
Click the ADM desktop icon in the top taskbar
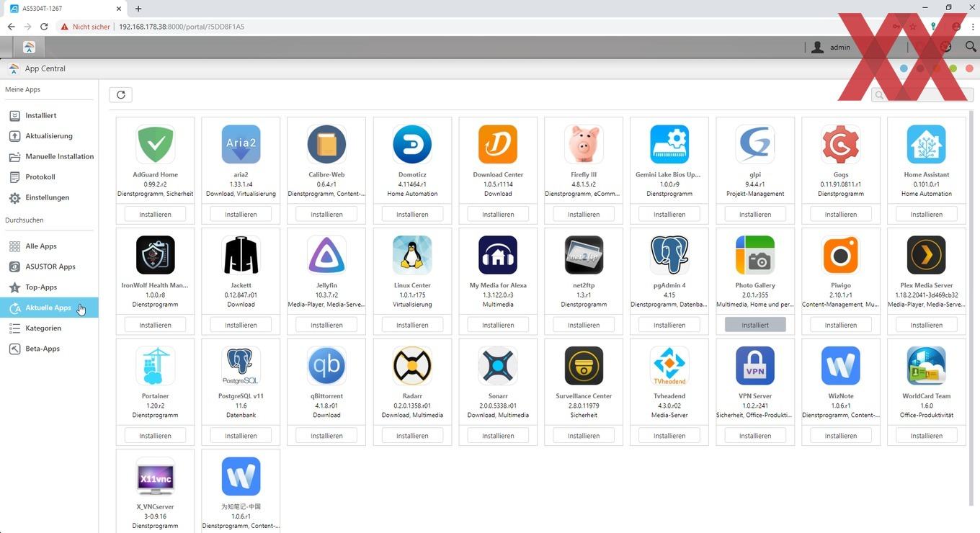pos(29,47)
